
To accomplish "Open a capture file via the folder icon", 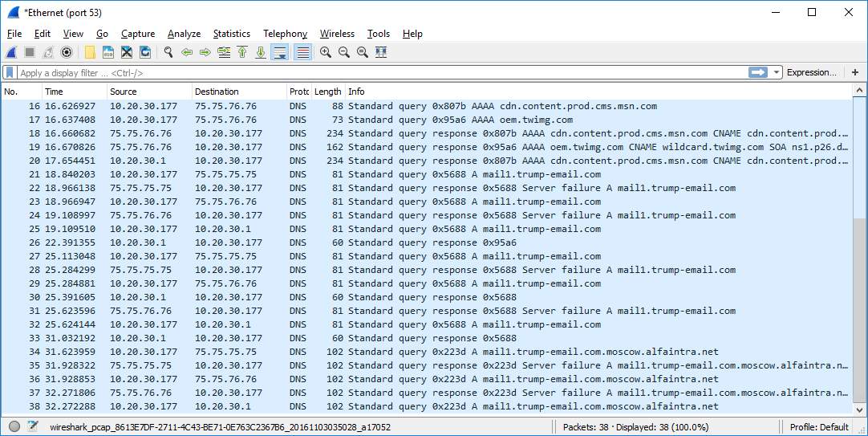I will click(x=90, y=53).
